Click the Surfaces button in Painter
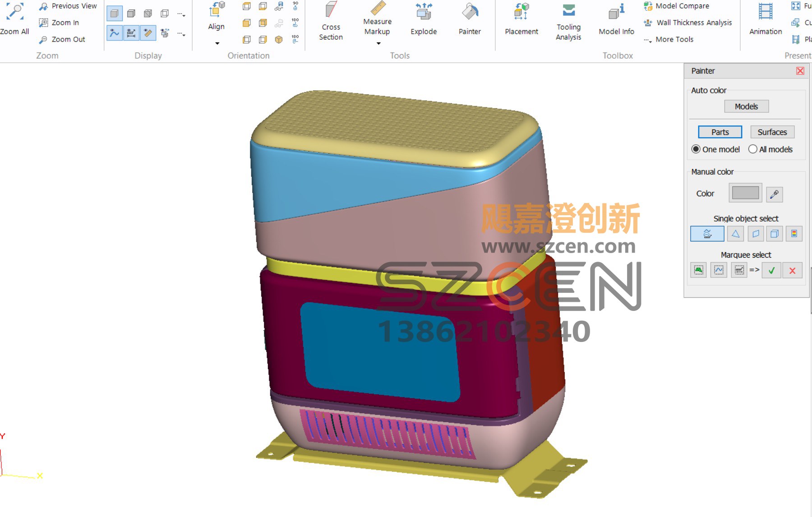 coord(772,132)
